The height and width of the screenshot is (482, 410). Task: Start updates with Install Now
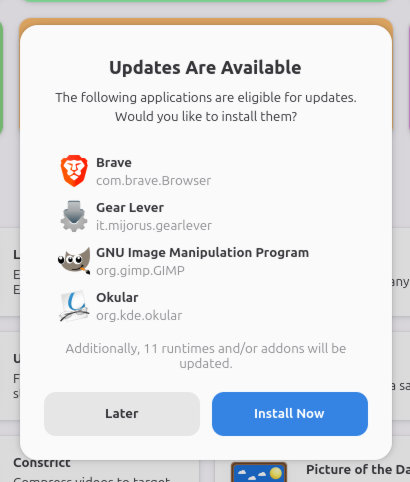[290, 414]
